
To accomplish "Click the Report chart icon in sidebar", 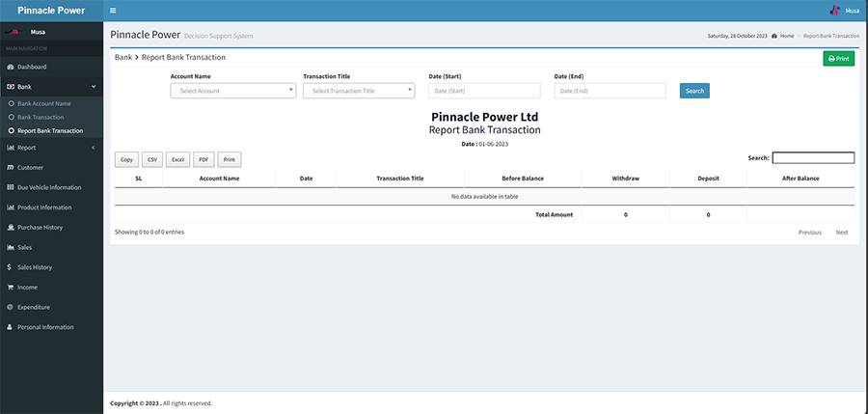I will click(x=10, y=148).
